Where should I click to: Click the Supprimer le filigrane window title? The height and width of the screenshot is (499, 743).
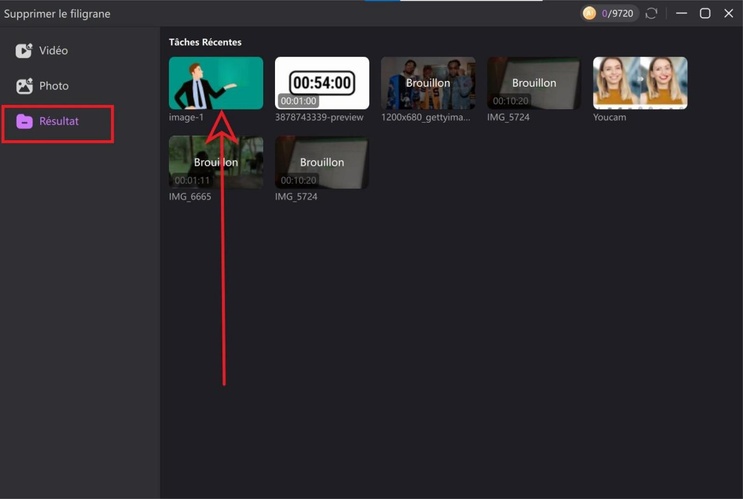pos(57,14)
